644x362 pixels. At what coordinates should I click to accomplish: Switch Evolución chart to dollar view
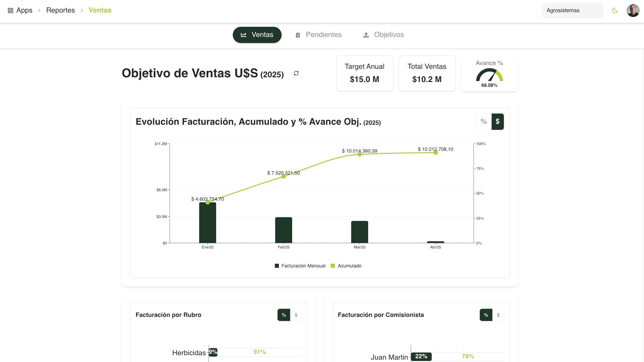[498, 121]
